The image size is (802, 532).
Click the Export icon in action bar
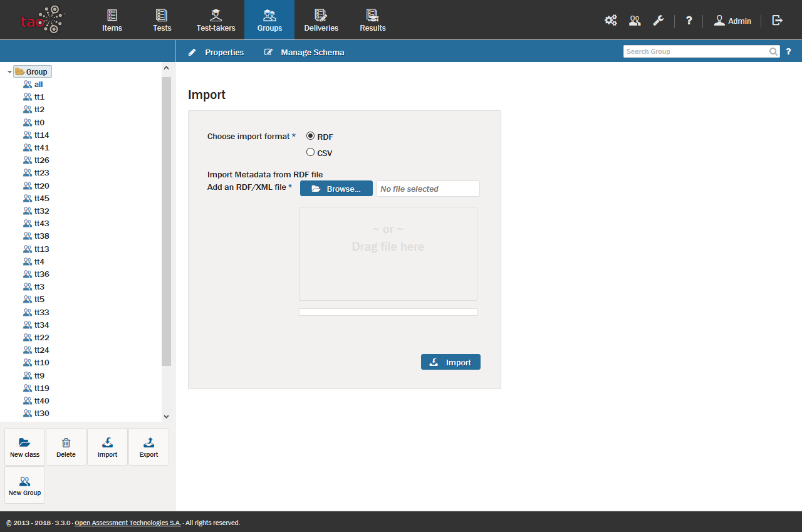pos(148,447)
